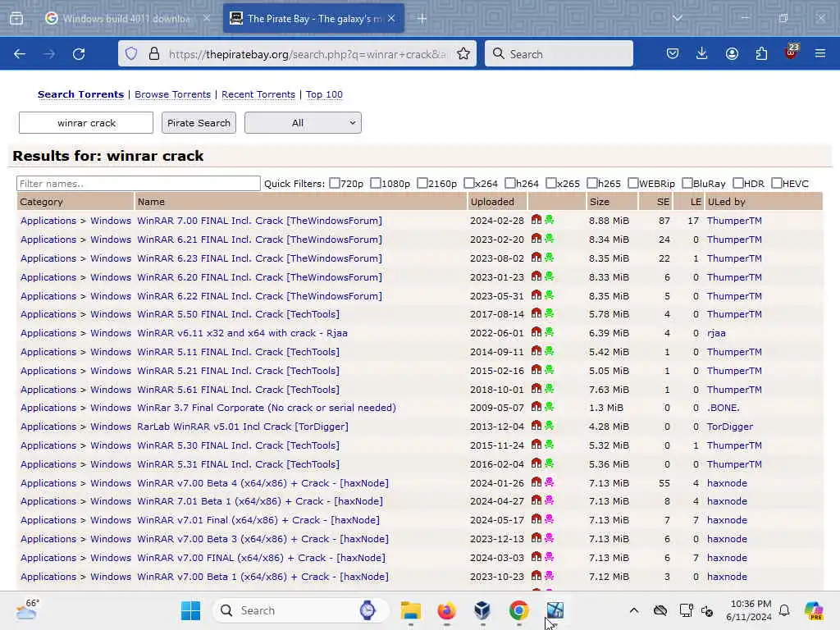This screenshot has height=630, width=840.
Task: Focus the Filter names box
Action: click(138, 183)
